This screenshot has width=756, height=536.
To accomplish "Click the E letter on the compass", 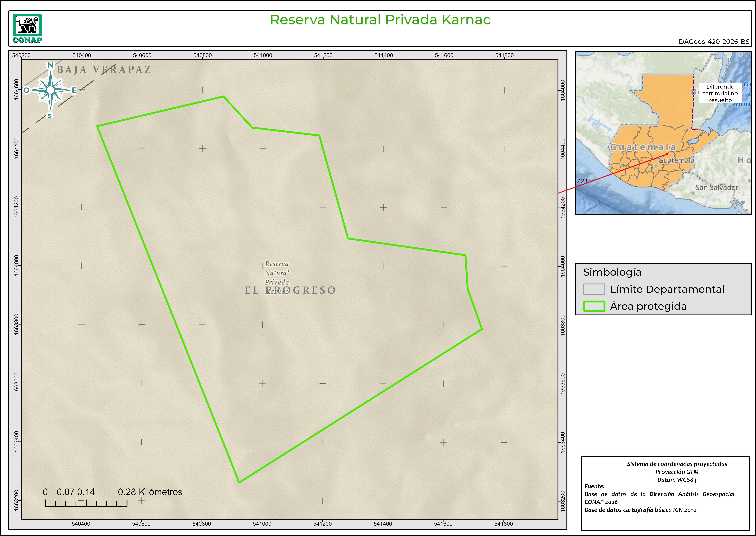I will (x=74, y=90).
